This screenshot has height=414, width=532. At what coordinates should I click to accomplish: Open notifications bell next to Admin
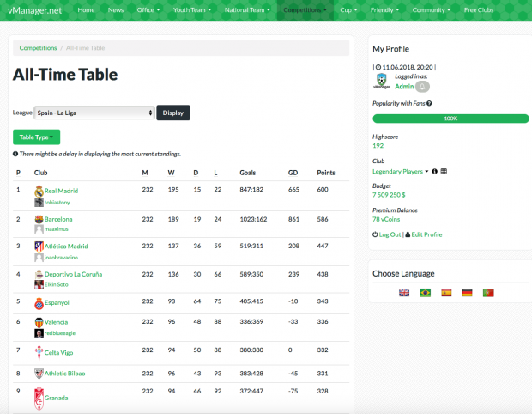coord(422,87)
